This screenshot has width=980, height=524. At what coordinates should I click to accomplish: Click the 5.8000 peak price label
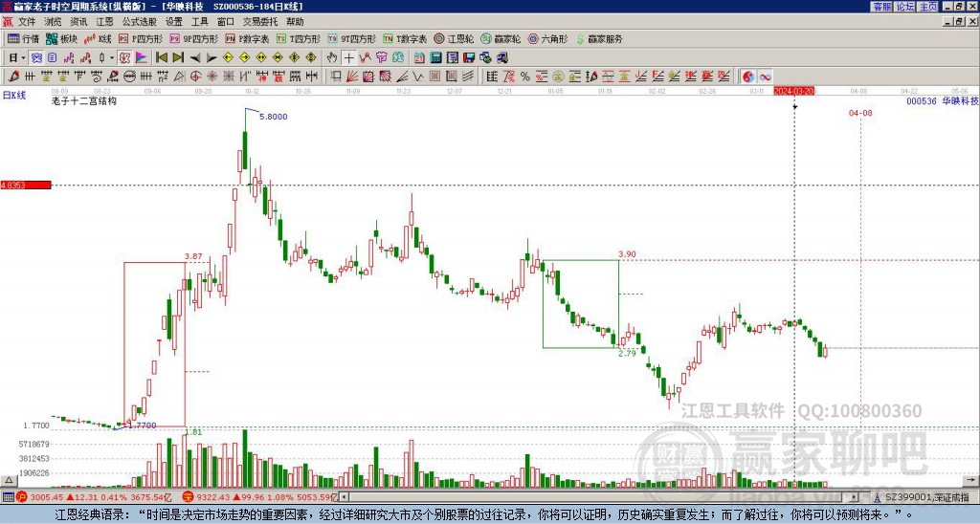[273, 117]
